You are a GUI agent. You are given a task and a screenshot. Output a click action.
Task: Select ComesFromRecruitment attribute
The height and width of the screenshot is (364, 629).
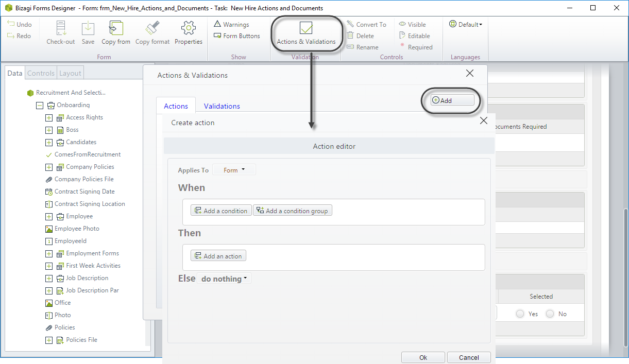pyautogui.click(x=83, y=154)
